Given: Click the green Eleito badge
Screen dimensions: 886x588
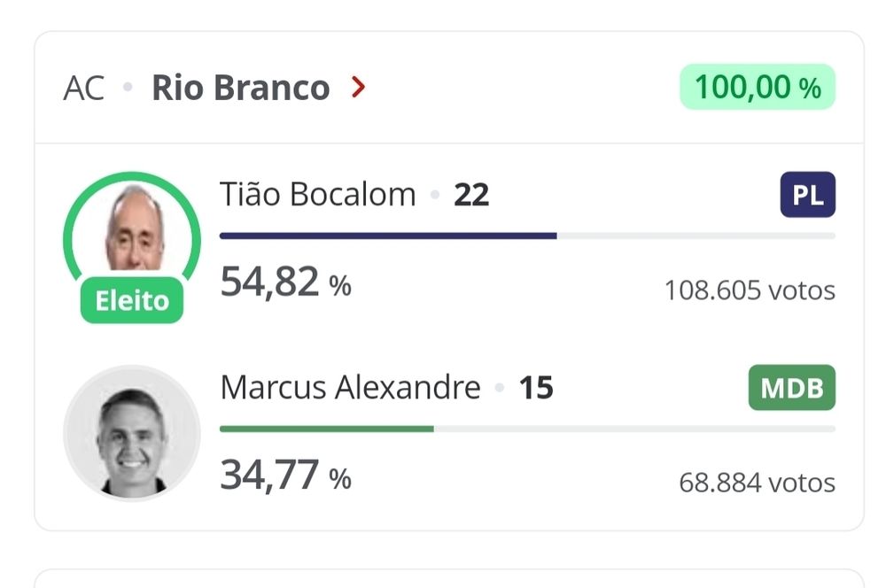Looking at the screenshot, I should click(x=132, y=300).
